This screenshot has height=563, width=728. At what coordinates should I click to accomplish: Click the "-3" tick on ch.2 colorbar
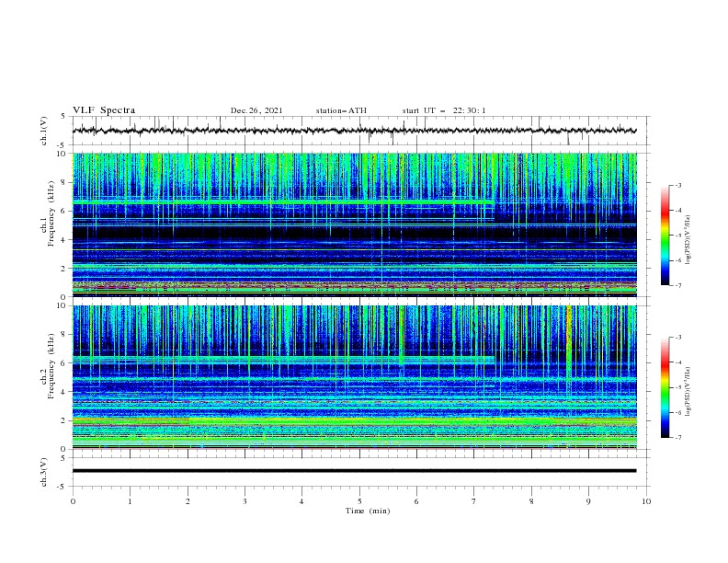[x=677, y=338]
